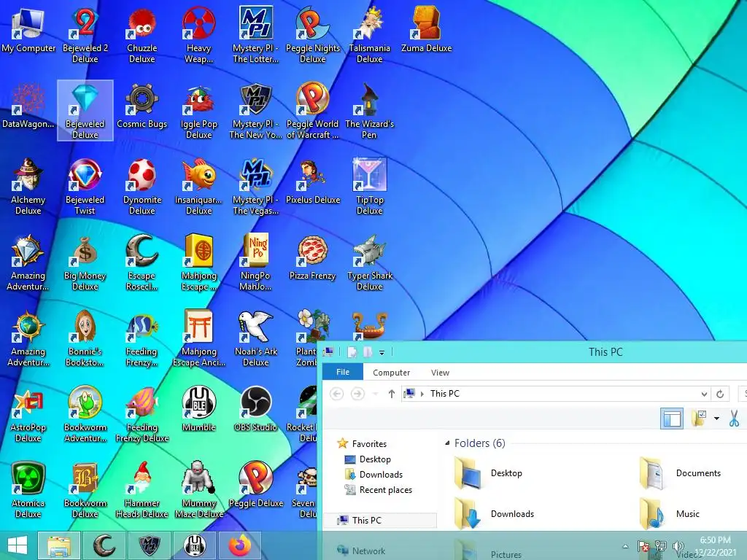Switch to the View ribbon tab
The width and height of the screenshot is (747, 560).
pyautogui.click(x=440, y=373)
